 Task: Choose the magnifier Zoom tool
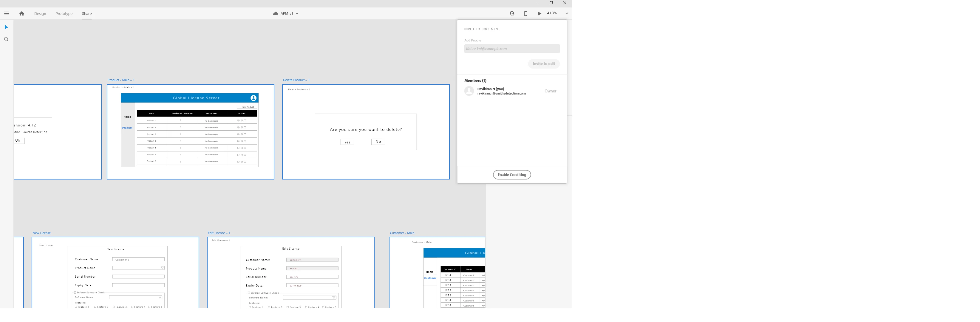(6, 39)
